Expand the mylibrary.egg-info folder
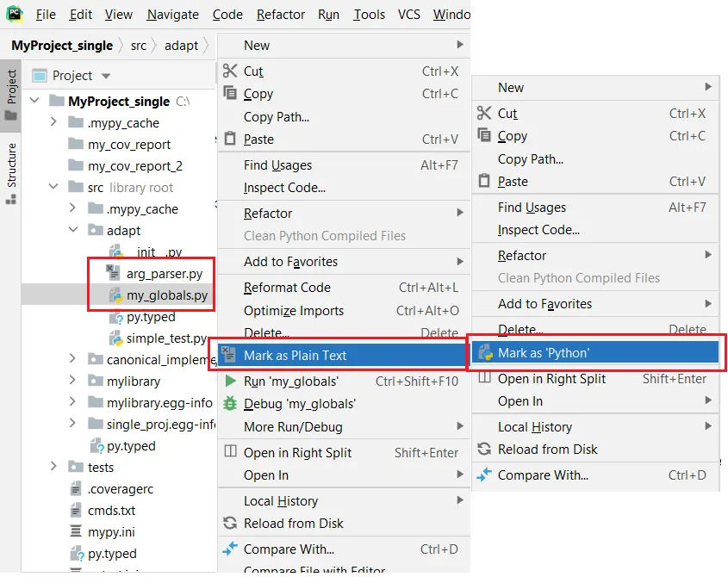Viewport: 728px width, 577px height. (x=72, y=401)
